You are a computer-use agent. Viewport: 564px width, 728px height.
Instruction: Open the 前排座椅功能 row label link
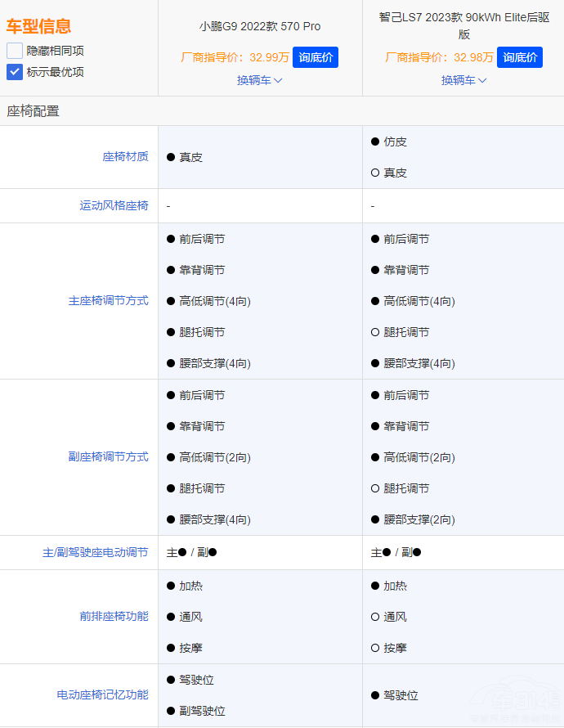click(114, 617)
